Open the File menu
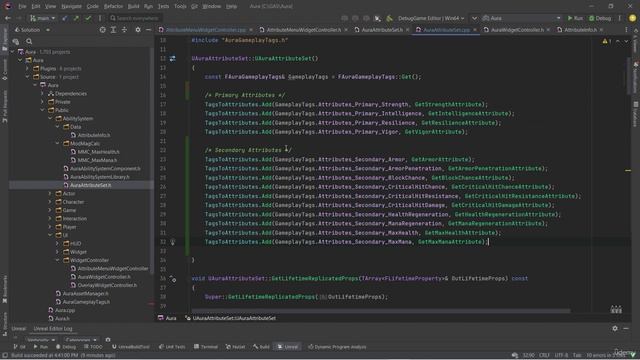 22,7
